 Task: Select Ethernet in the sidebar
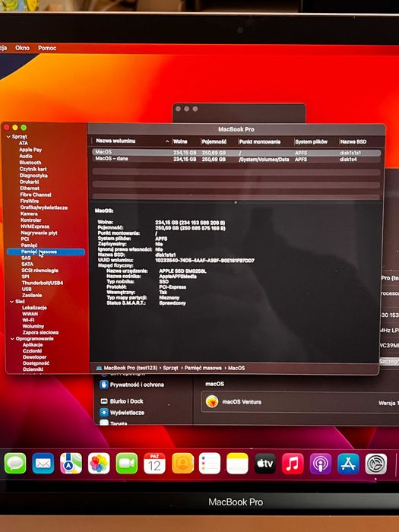[30, 188]
